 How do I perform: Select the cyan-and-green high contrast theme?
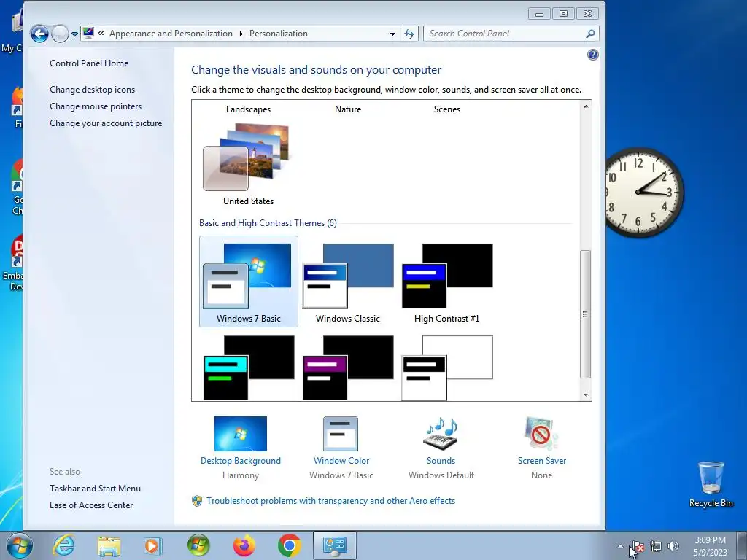coord(249,367)
